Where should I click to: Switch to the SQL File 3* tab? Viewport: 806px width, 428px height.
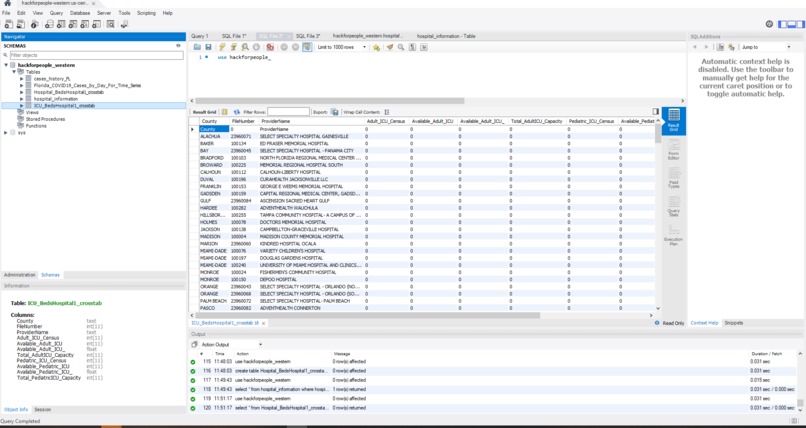(x=308, y=36)
